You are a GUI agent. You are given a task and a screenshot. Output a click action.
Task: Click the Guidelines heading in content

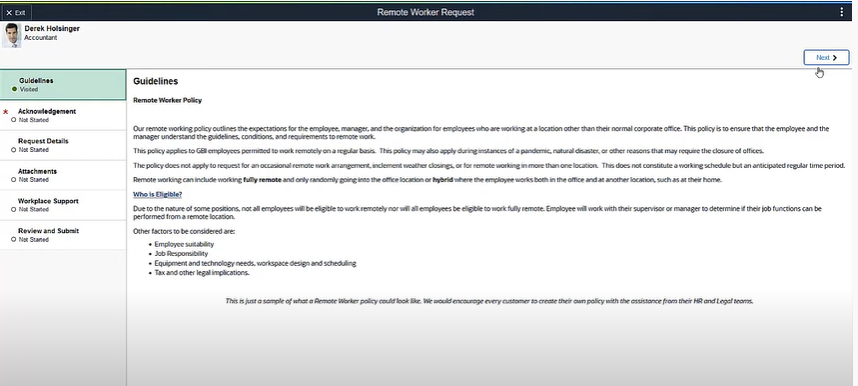[155, 81]
